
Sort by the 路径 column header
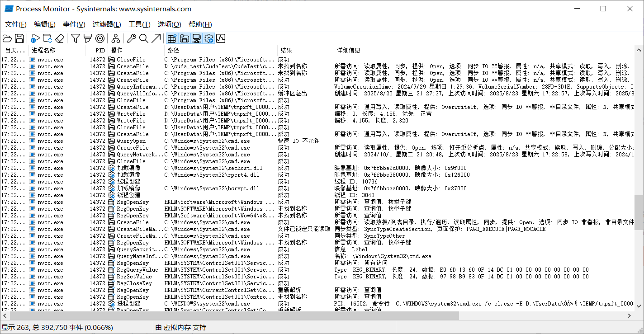(x=221, y=50)
